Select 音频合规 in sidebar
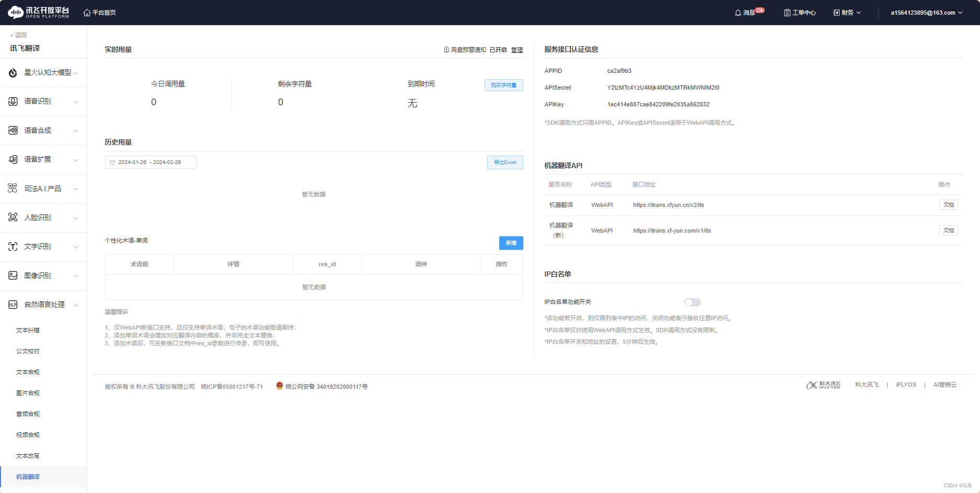The height and width of the screenshot is (493, 980). [x=28, y=414]
